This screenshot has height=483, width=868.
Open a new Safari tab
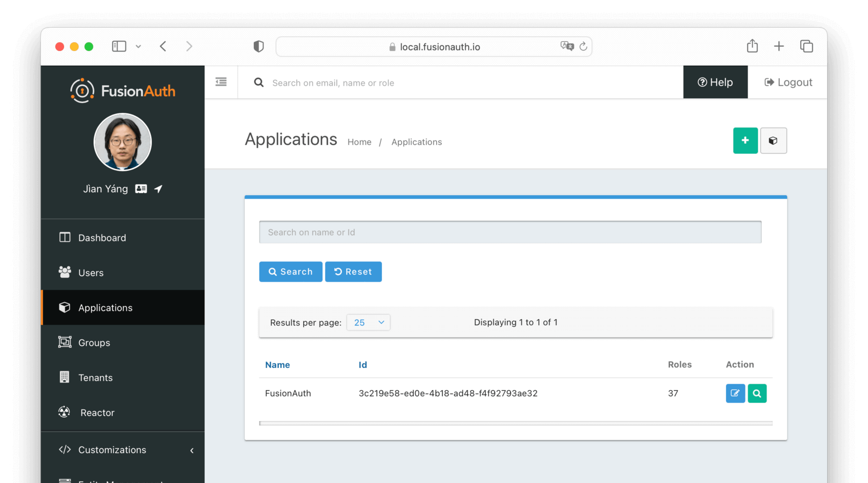pyautogui.click(x=779, y=47)
